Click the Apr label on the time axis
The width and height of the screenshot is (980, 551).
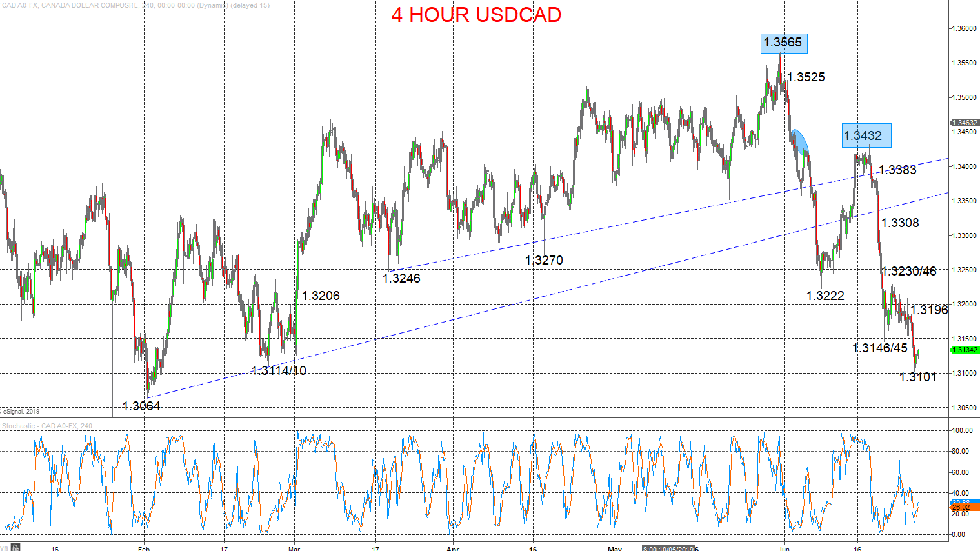[453, 548]
